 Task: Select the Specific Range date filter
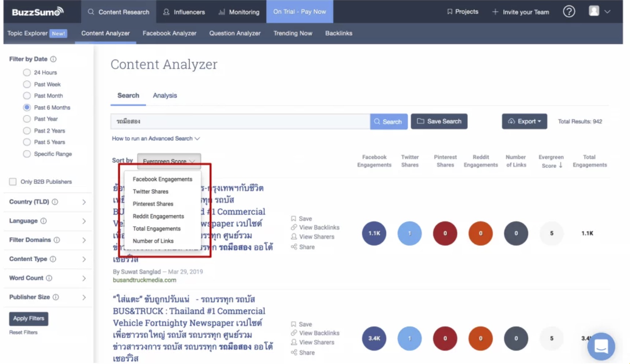(27, 154)
